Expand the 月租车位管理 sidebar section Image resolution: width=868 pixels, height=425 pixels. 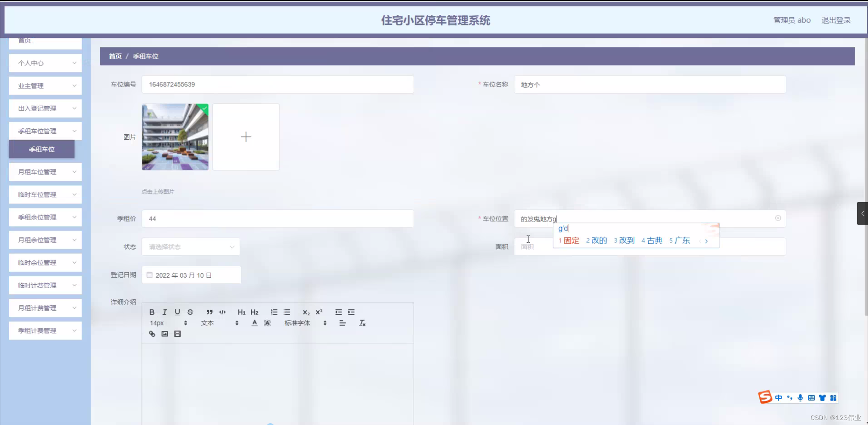(x=45, y=172)
